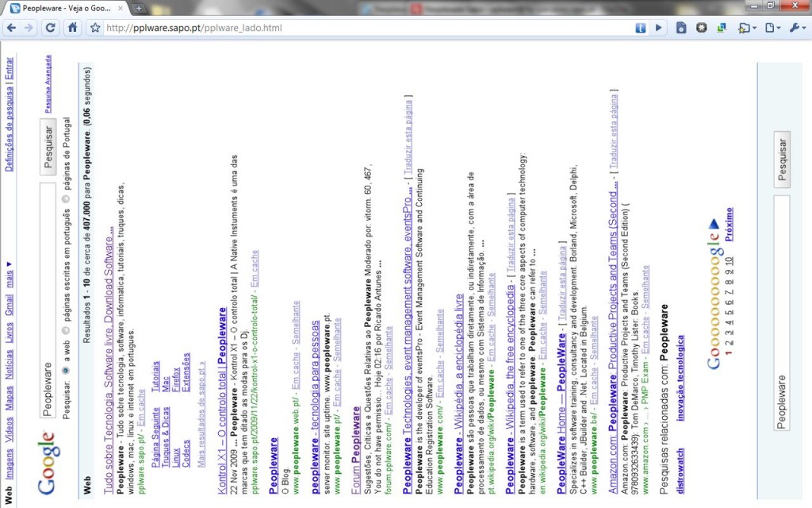Click the lower Pesquisar button near footer

coord(782,160)
